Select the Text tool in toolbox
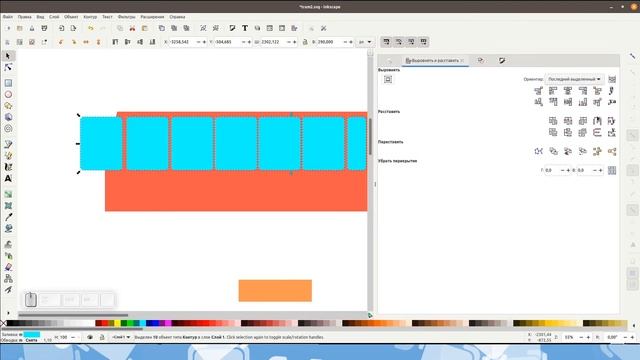The image size is (640, 360). click(x=8, y=178)
